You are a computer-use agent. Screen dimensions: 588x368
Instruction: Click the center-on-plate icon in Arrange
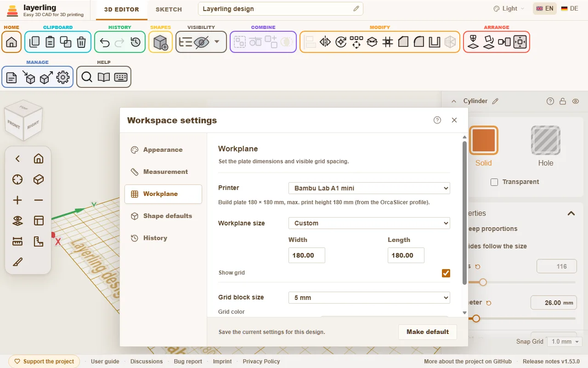(520, 42)
